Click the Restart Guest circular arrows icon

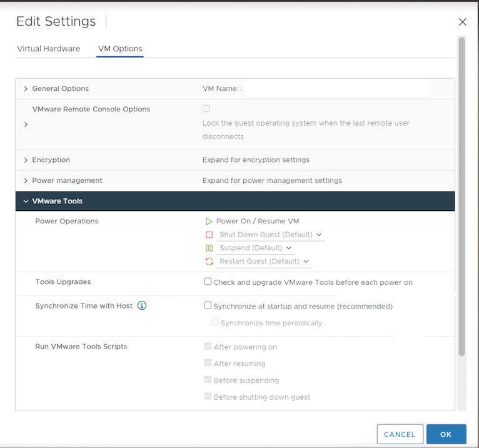[x=209, y=262]
